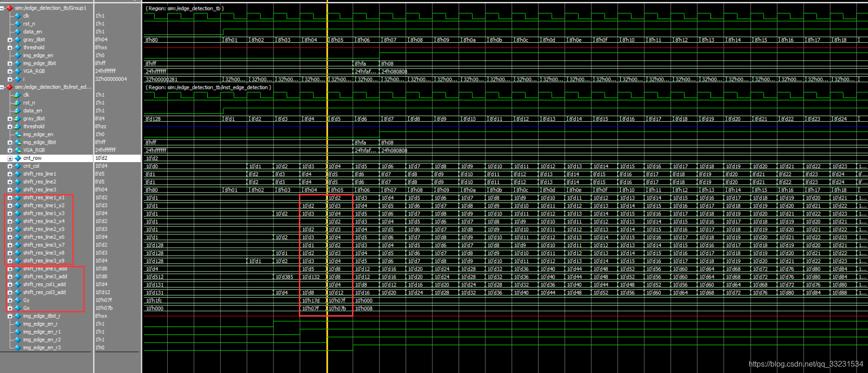Click the diamond icon beside img_edge_en_r2
The image size is (868, 373).
click(x=18, y=340)
